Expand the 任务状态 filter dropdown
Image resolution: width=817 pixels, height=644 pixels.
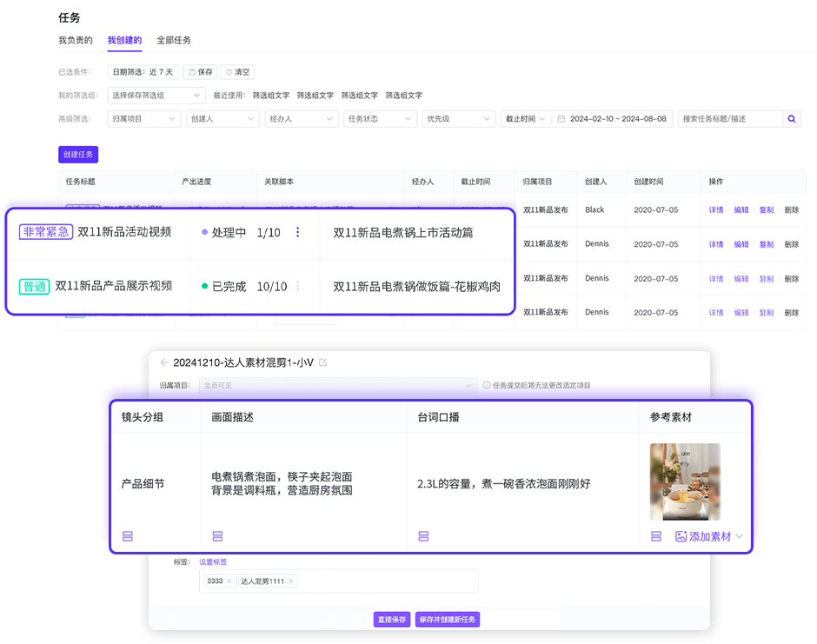pos(381,119)
